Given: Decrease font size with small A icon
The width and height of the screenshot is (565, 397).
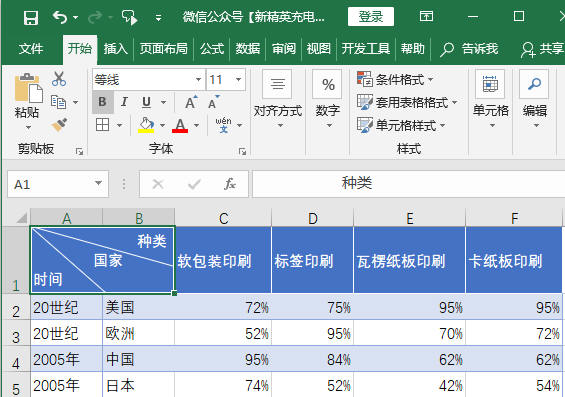Looking at the screenshot, I should 214,102.
